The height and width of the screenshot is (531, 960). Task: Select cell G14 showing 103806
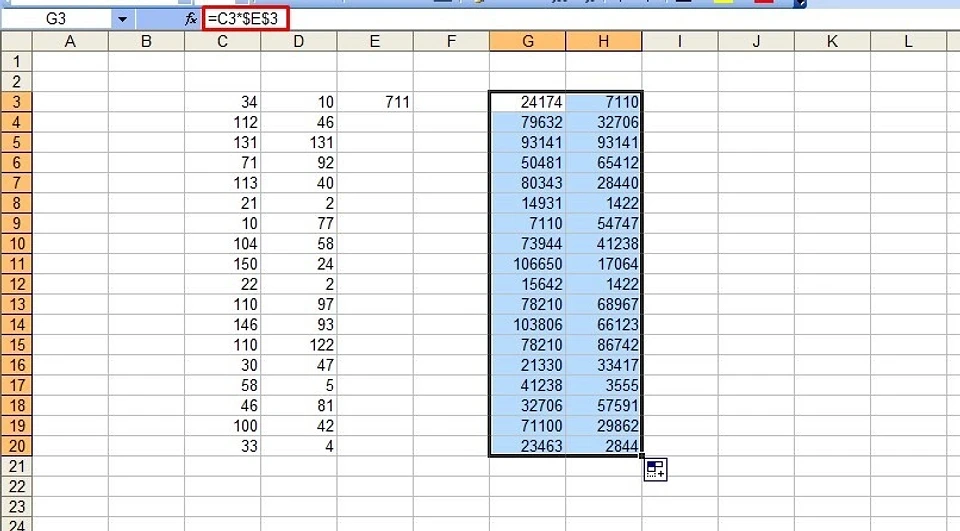527,325
